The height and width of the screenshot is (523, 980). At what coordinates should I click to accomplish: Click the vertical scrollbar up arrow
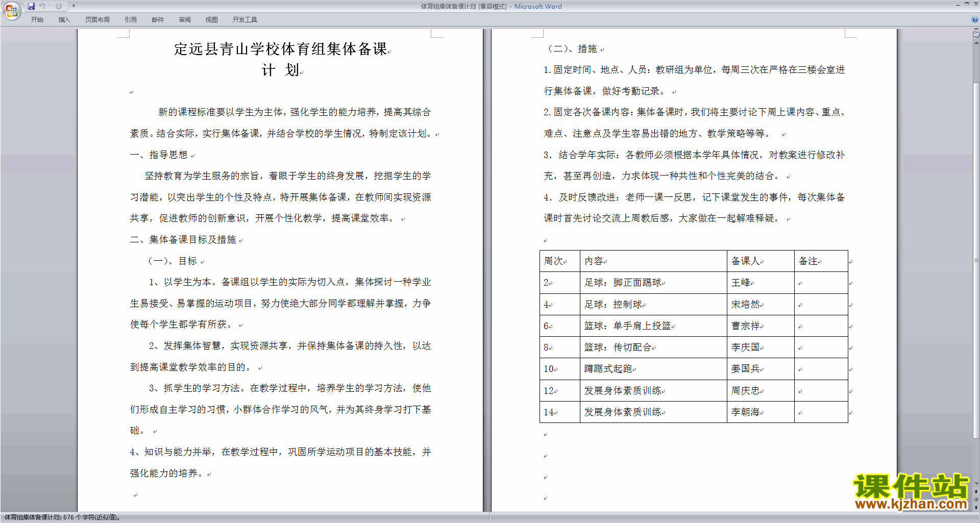(976, 43)
